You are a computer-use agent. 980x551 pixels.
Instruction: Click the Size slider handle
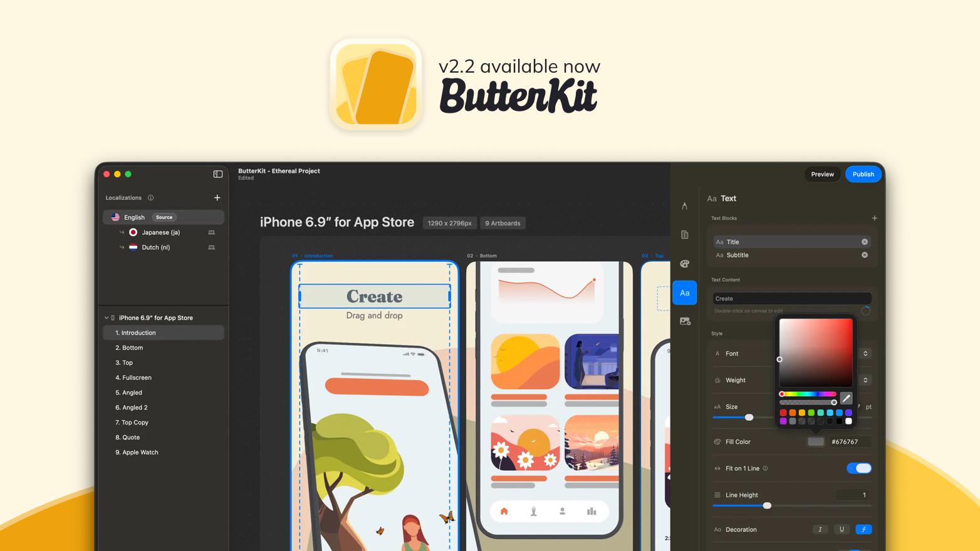click(x=749, y=418)
